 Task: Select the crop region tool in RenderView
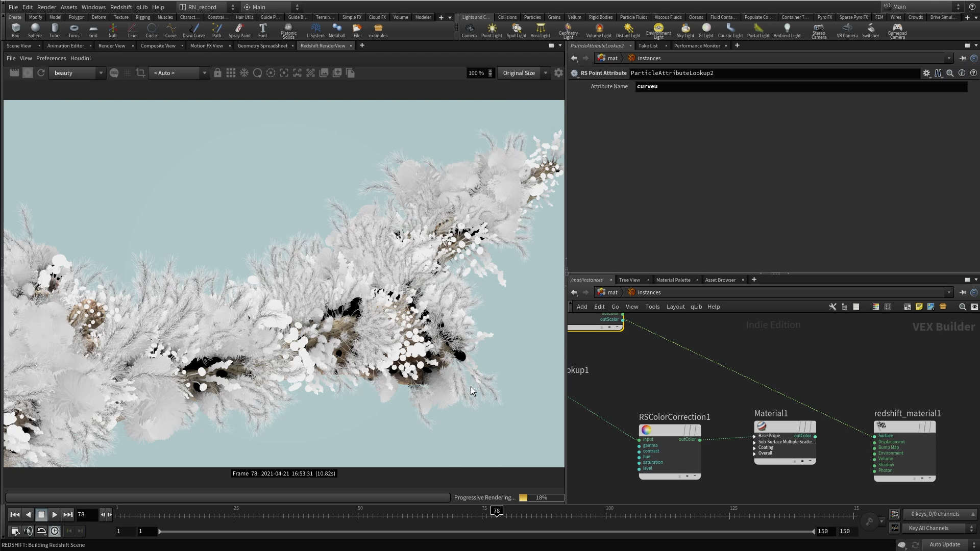(x=140, y=73)
